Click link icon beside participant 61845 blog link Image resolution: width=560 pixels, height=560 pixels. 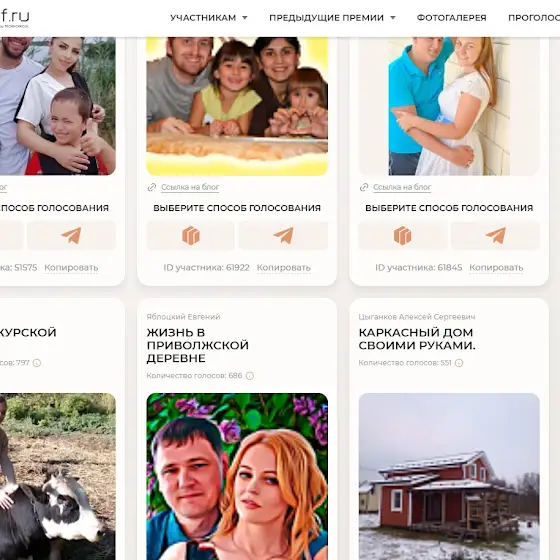click(364, 187)
